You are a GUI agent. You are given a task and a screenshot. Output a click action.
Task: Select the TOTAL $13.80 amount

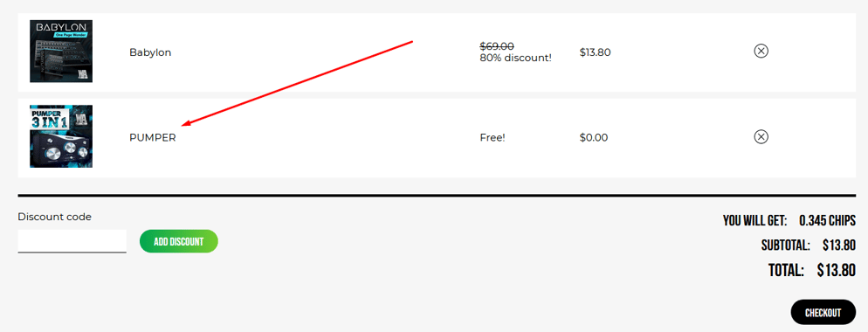[837, 271]
